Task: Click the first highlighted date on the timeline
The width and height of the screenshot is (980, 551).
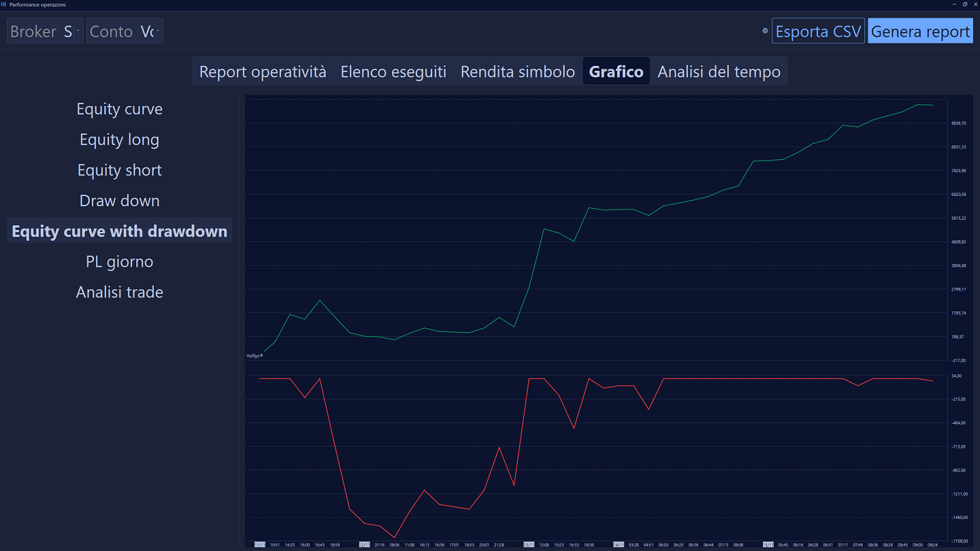Action: [x=259, y=544]
